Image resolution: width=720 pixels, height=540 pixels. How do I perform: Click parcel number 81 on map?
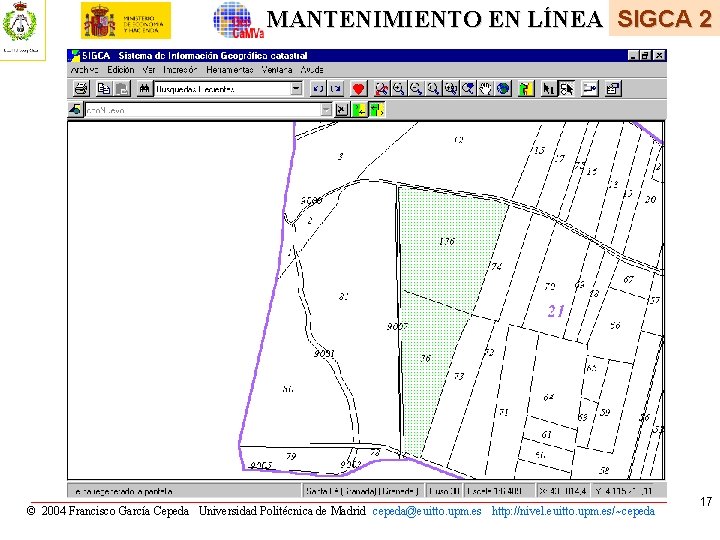pyautogui.click(x=344, y=296)
